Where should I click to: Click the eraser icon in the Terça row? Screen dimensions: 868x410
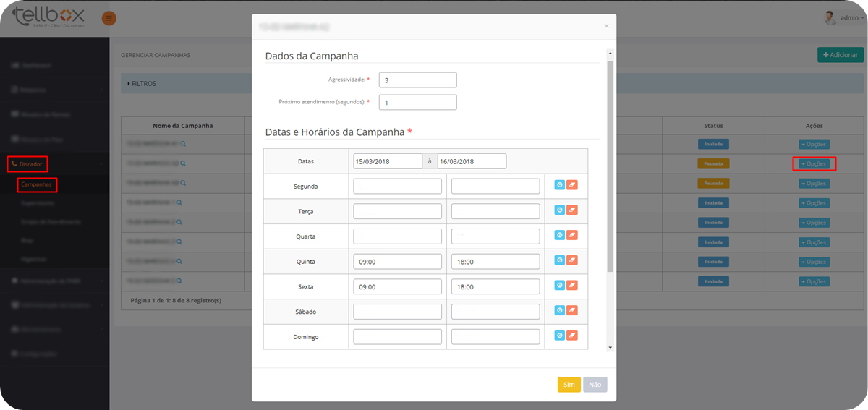click(572, 210)
